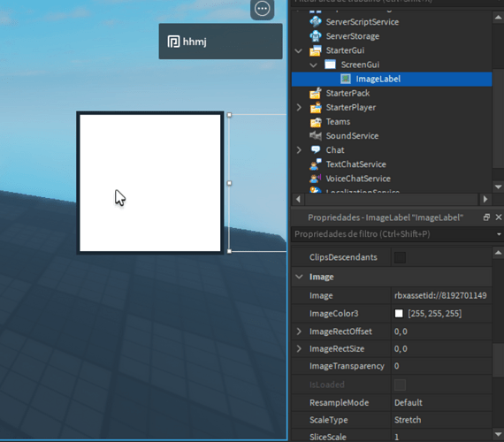Click the ScreenGui window icon
The height and width of the screenshot is (442, 504).
(330, 65)
